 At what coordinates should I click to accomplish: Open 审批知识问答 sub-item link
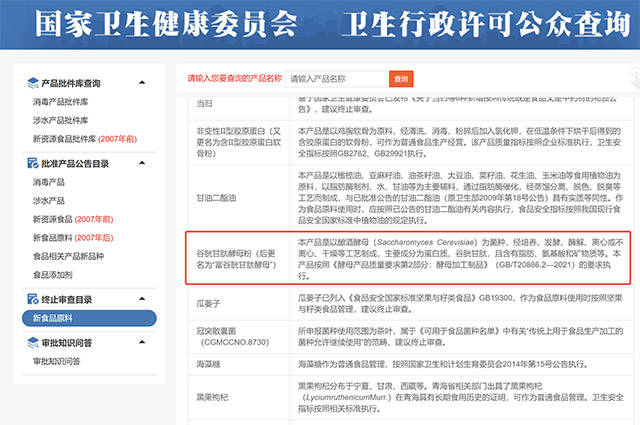pos(56,361)
